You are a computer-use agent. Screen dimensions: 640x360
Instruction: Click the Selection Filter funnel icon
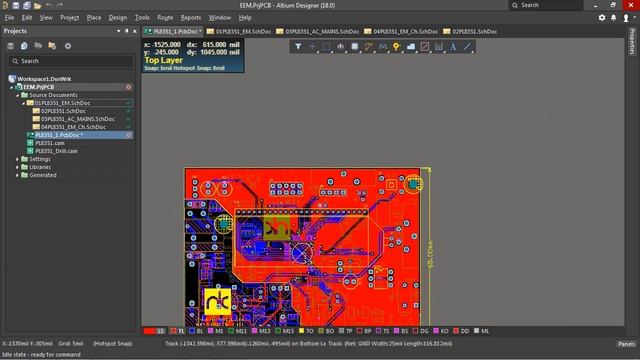pyautogui.click(x=298, y=47)
